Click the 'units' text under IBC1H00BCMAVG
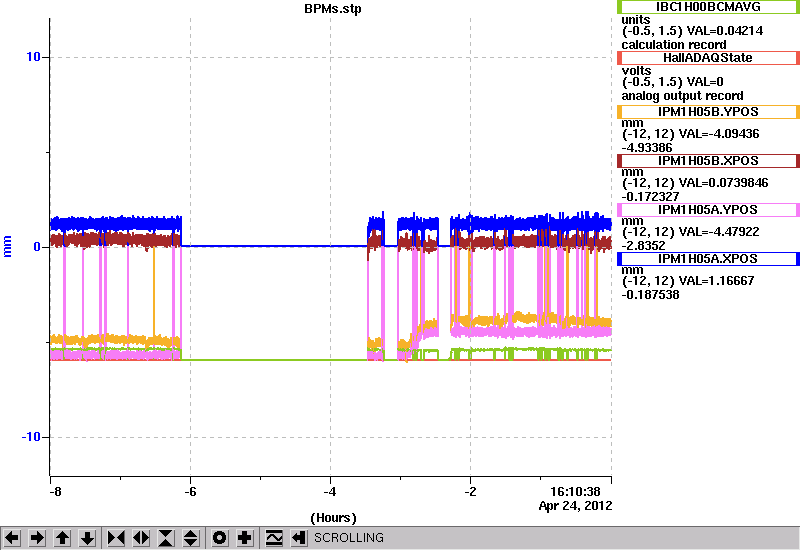This screenshot has height=550, width=800. (x=636, y=20)
